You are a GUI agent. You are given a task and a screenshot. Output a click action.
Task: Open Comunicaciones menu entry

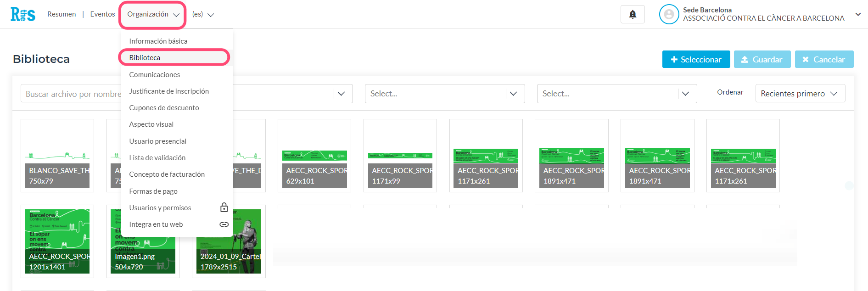[177, 74]
